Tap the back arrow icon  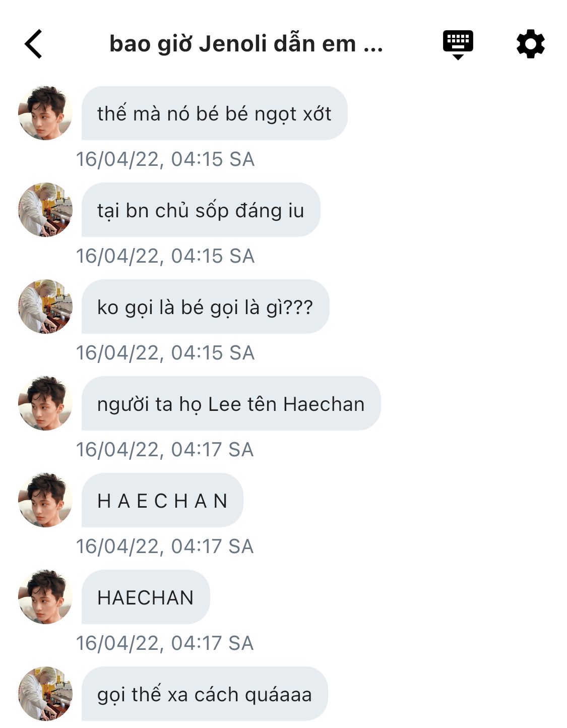(x=33, y=44)
